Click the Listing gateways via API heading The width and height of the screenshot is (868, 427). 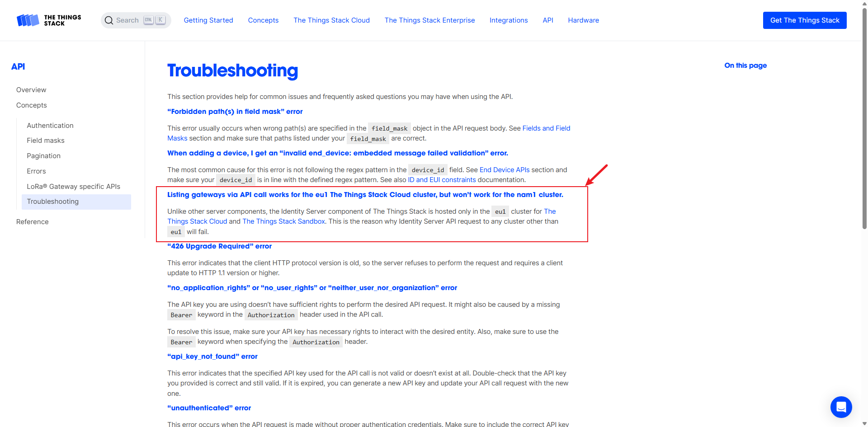click(x=365, y=195)
